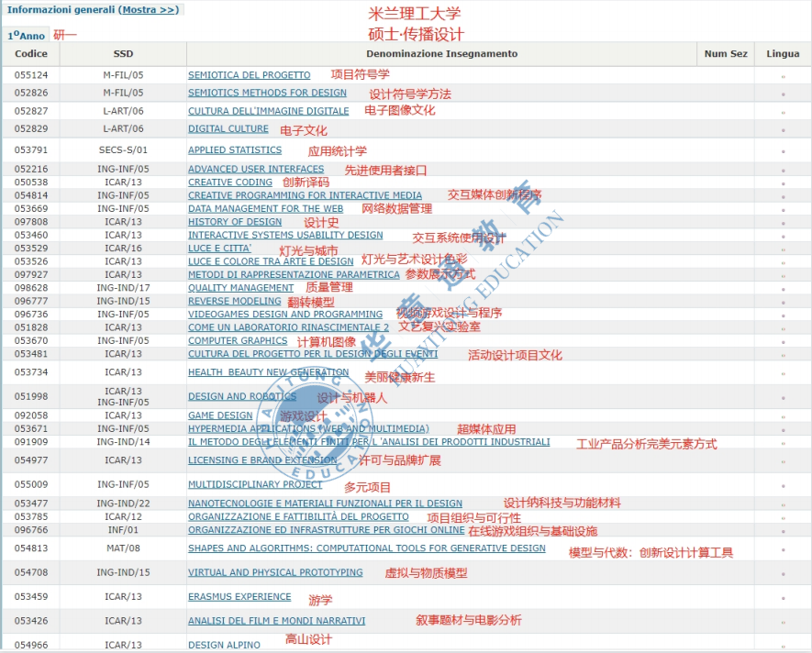Click the Codice column header
The width and height of the screenshot is (812, 653).
(x=31, y=54)
